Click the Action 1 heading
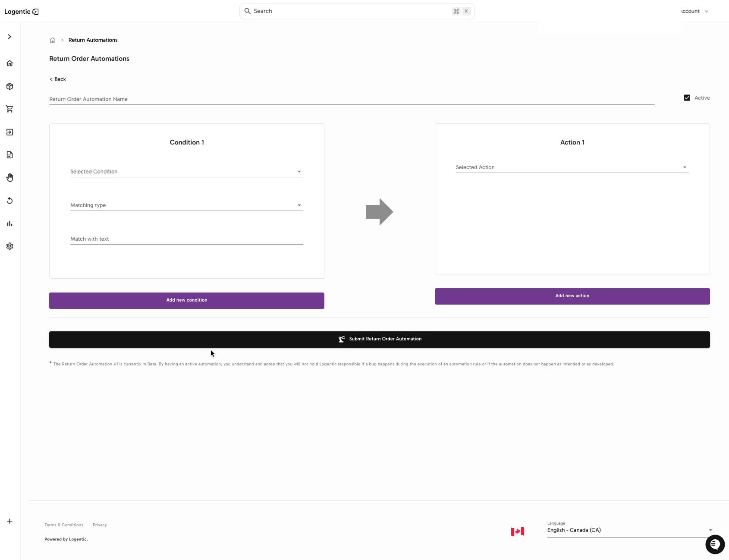This screenshot has width=729, height=560. point(572,142)
